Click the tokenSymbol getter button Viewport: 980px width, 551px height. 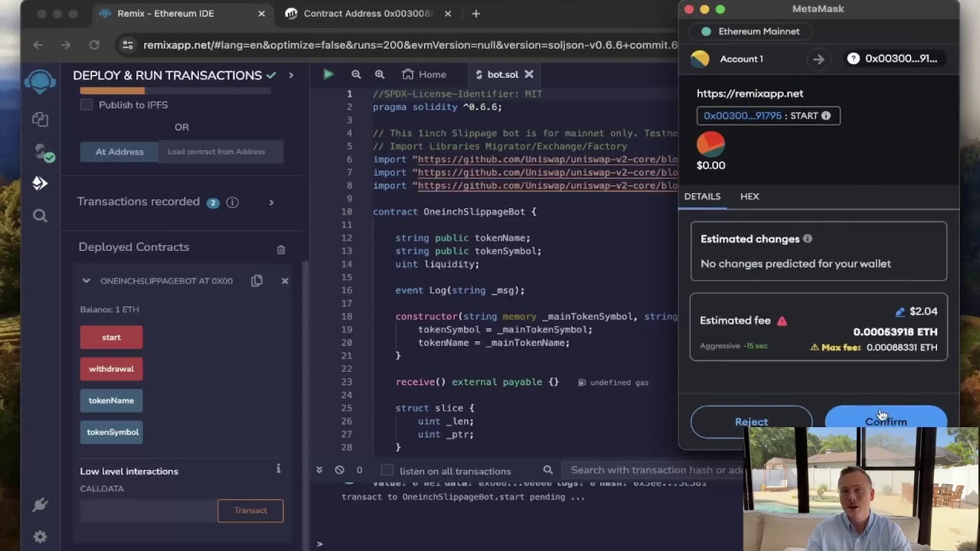(113, 432)
